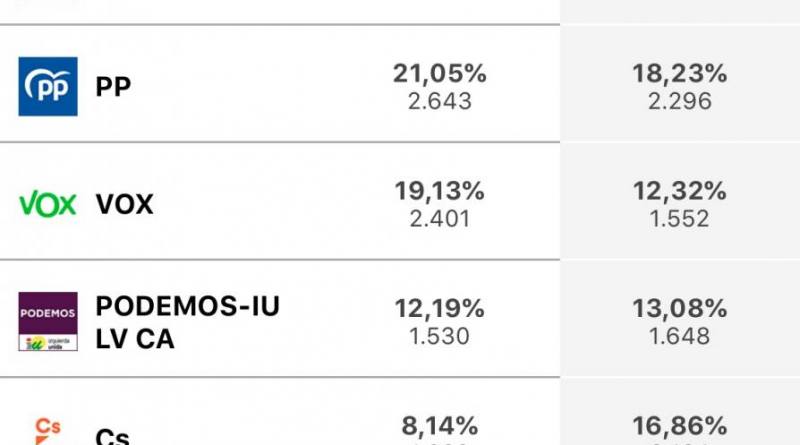Click PP's 18,23% previous percentage
Screen dimensions: 800x445
tap(679, 73)
